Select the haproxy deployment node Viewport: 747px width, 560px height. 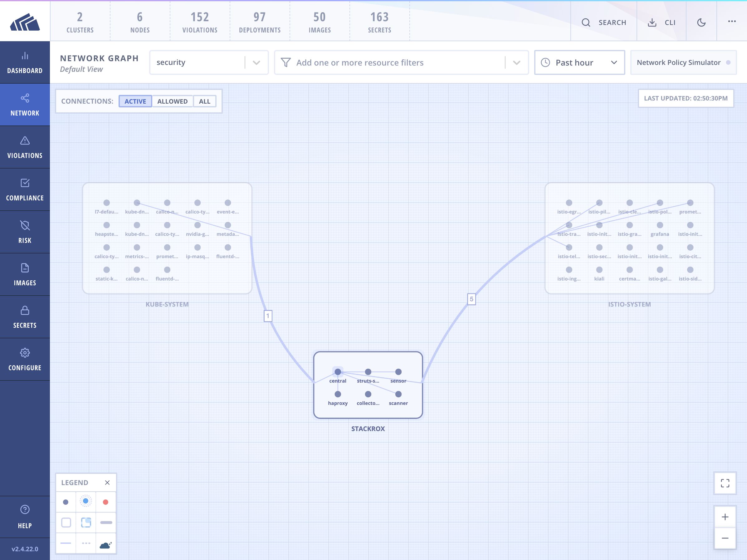(338, 394)
